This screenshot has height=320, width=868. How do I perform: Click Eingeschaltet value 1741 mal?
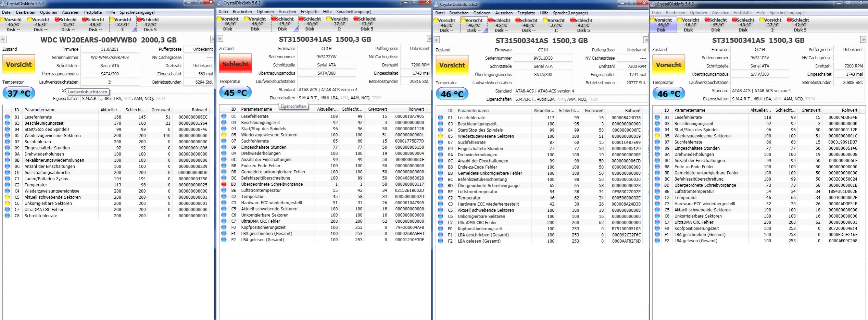tap(632, 75)
